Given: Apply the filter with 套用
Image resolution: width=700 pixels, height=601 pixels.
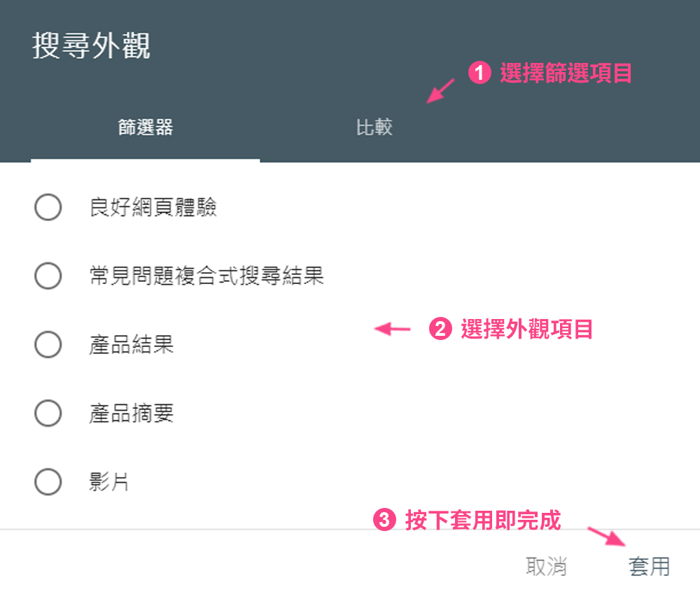Looking at the screenshot, I should click(x=649, y=567).
